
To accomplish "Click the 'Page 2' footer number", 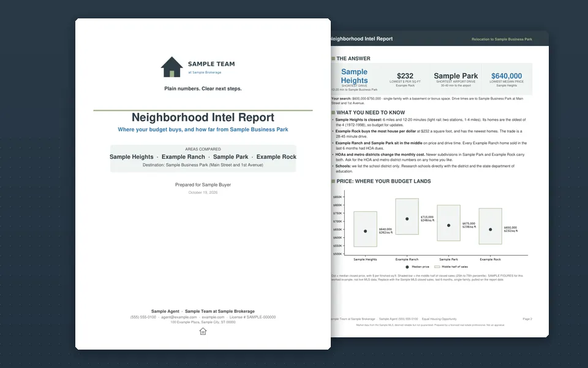I will 527,319.
